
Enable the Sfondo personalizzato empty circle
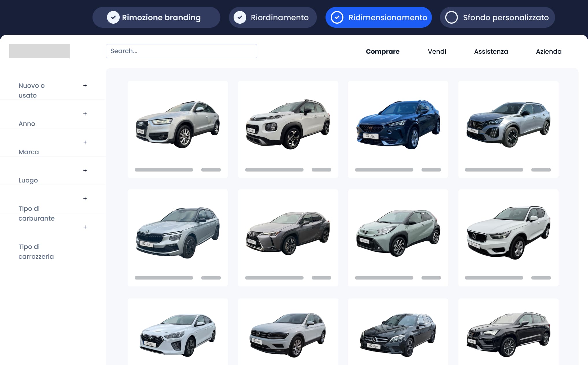(x=451, y=17)
